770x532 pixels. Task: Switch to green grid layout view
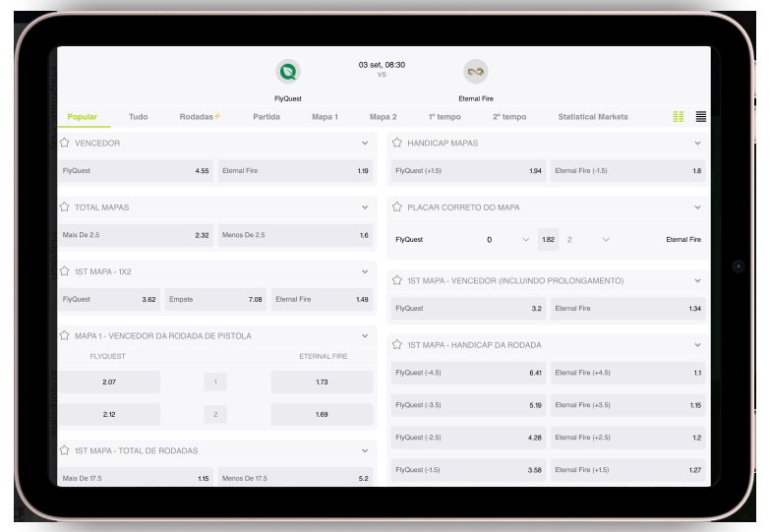point(679,116)
